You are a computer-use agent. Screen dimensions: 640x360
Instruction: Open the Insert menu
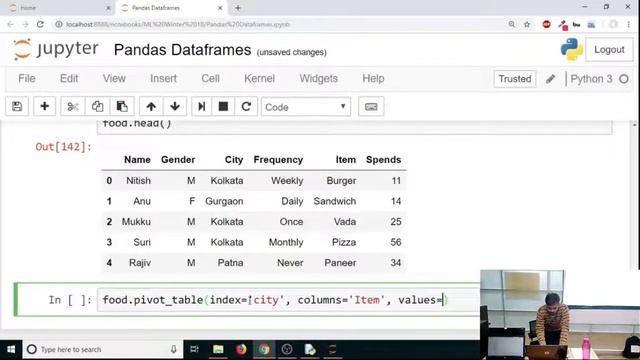click(x=163, y=78)
